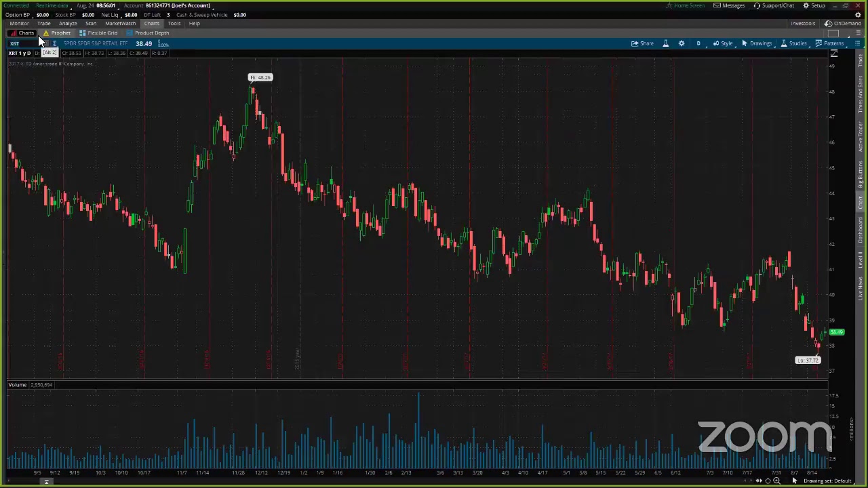This screenshot has height=488, width=868.
Task: Switch to the Analyze tab
Action: tap(68, 23)
